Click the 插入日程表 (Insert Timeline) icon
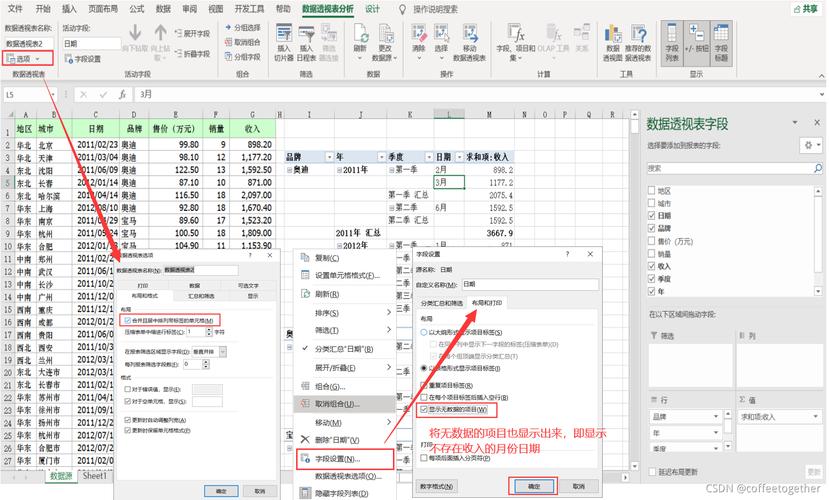Viewport: 829px width, 500px height. (x=307, y=42)
